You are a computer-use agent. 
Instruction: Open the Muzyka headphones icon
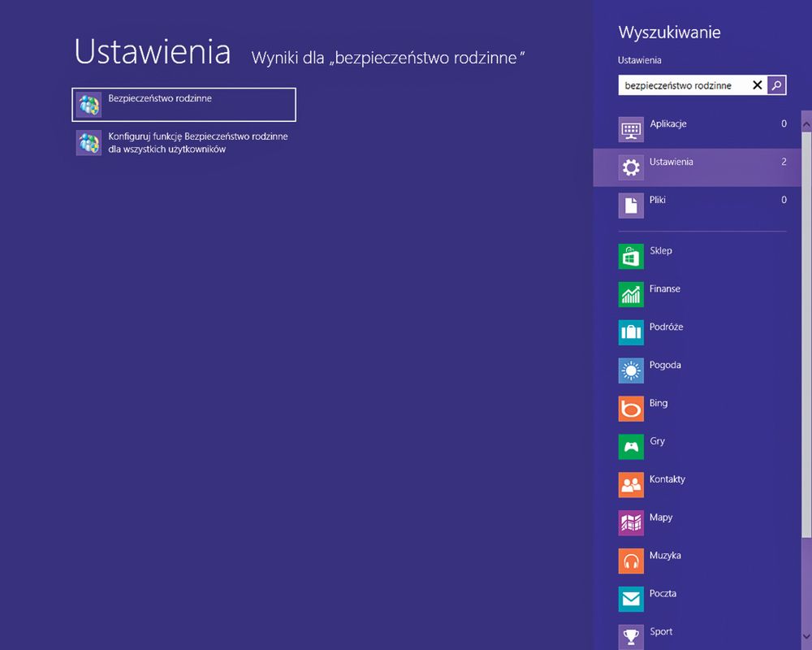631,561
